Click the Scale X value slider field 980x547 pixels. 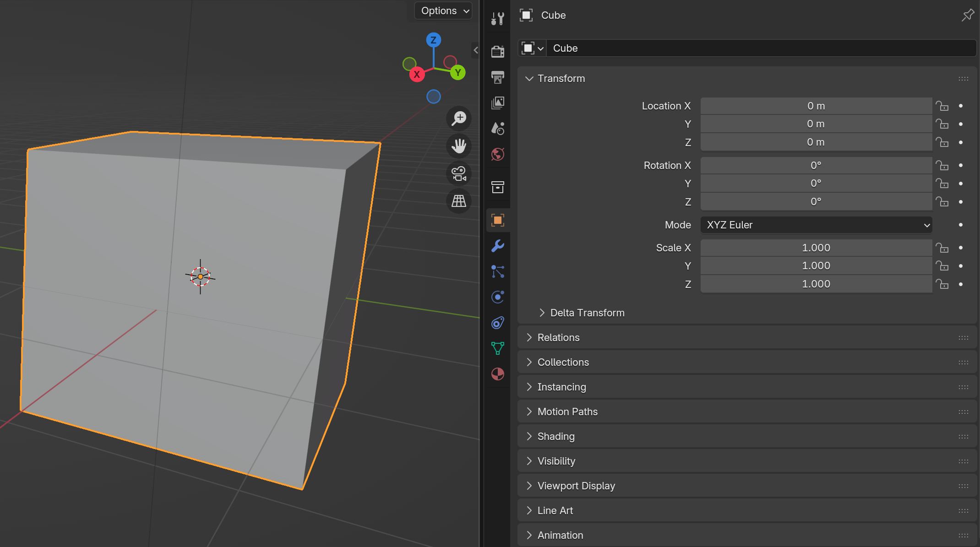pyautogui.click(x=816, y=248)
